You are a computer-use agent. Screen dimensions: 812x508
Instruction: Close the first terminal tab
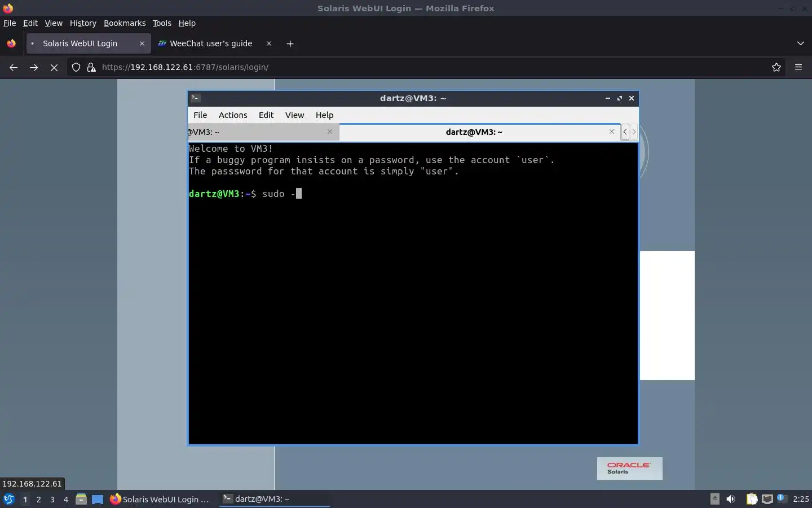coord(330,132)
